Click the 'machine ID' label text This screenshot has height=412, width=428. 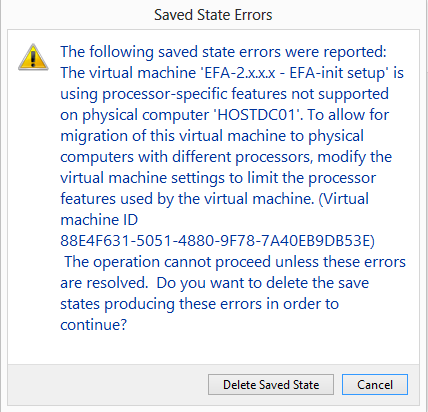pos(99,220)
